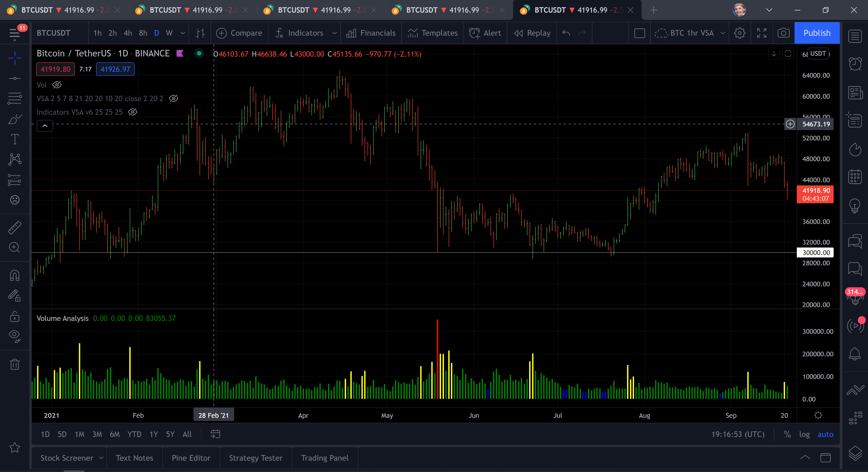Click the ruler measure tool

(x=14, y=228)
